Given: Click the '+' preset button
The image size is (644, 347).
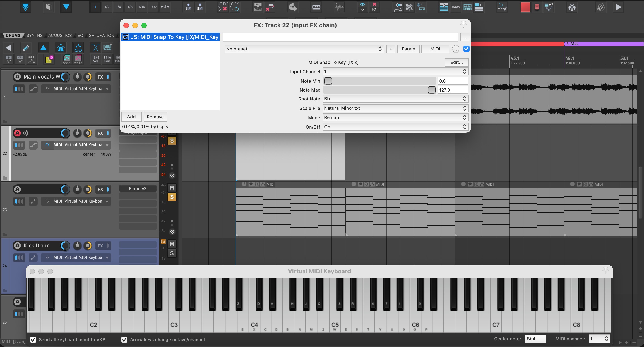Looking at the screenshot, I should tap(390, 49).
